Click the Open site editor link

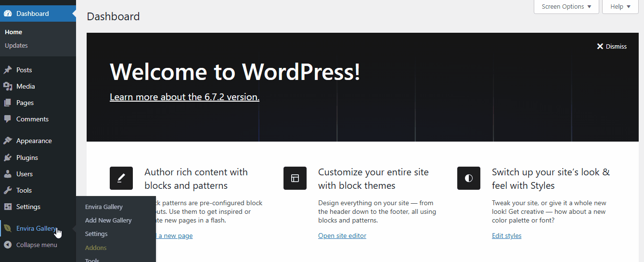342,236
